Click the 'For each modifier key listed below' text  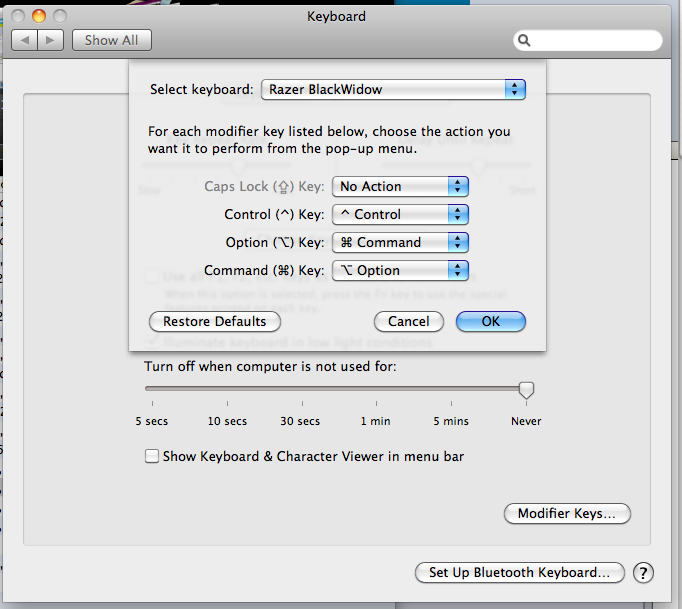point(329,140)
